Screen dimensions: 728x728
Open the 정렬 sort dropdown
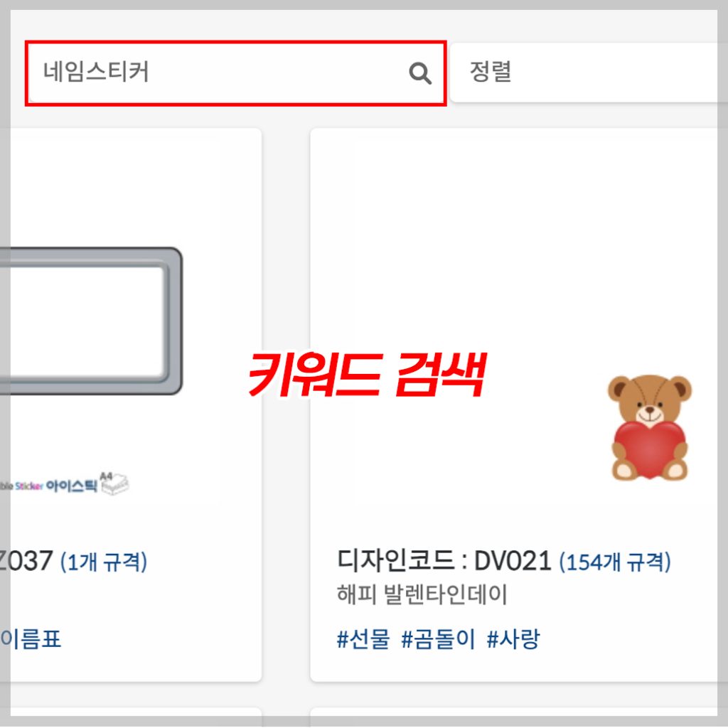[x=589, y=73]
